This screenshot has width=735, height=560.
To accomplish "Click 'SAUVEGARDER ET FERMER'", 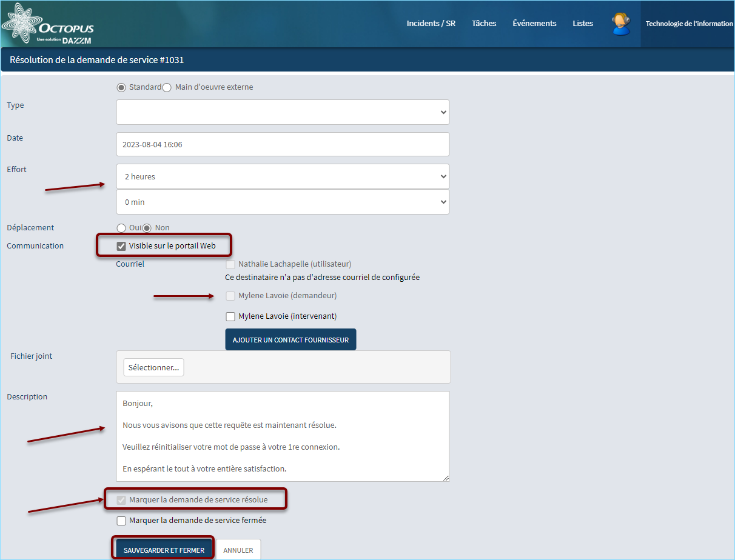I will [x=163, y=548].
